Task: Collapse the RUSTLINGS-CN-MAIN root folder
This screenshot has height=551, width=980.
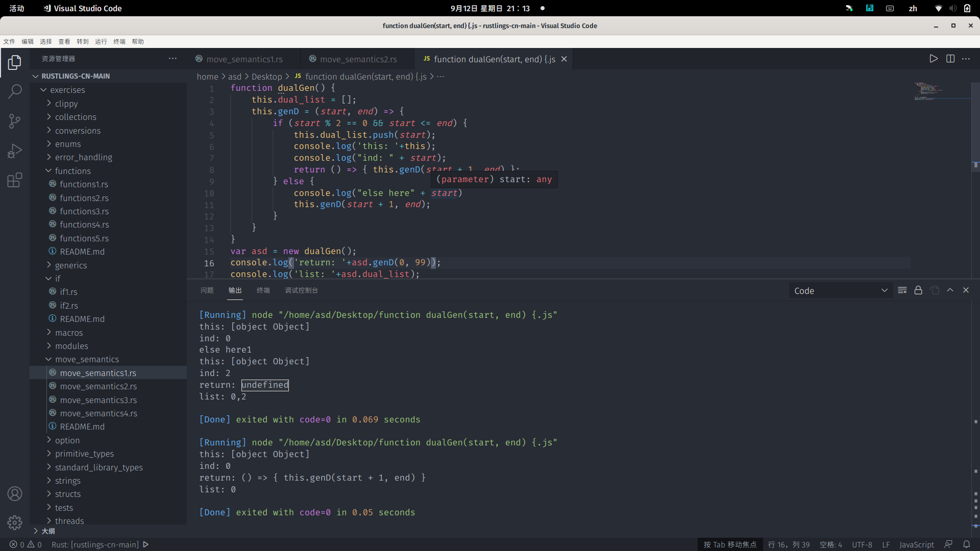Action: point(108,76)
